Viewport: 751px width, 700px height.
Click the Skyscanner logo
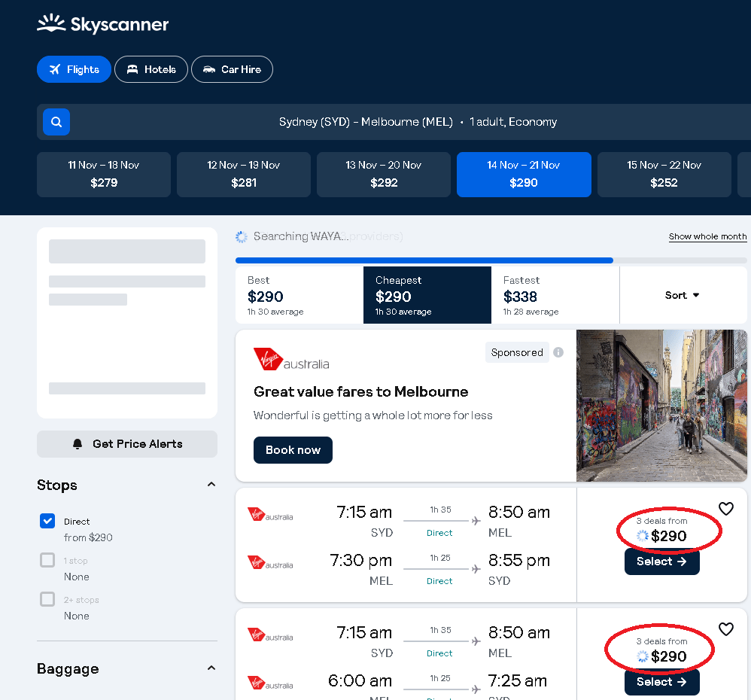[103, 24]
